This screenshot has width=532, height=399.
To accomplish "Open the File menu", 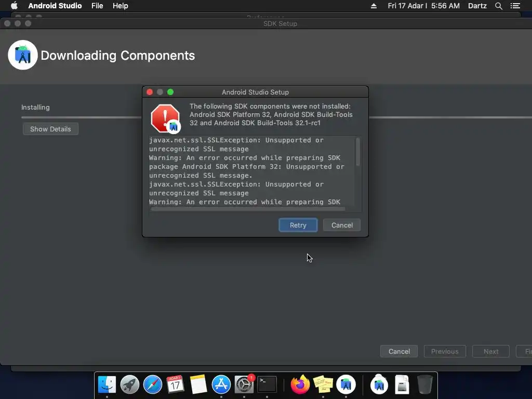I will coord(97,6).
